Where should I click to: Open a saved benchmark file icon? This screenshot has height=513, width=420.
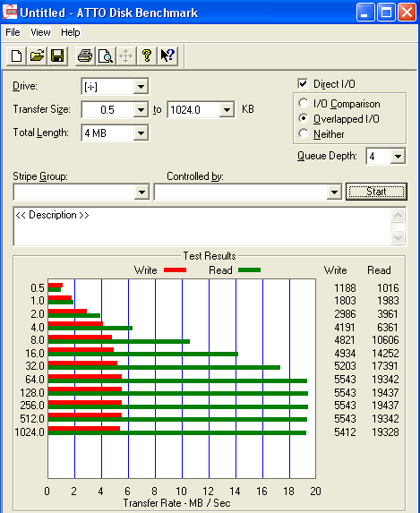coord(37,56)
